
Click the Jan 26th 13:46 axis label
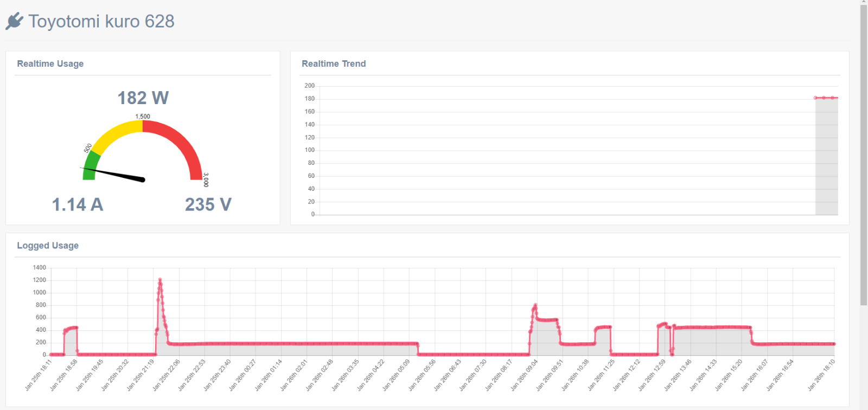point(678,374)
